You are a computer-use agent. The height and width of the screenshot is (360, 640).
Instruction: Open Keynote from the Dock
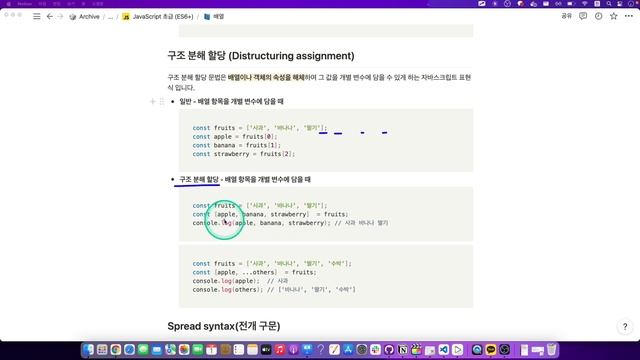pos(307,350)
